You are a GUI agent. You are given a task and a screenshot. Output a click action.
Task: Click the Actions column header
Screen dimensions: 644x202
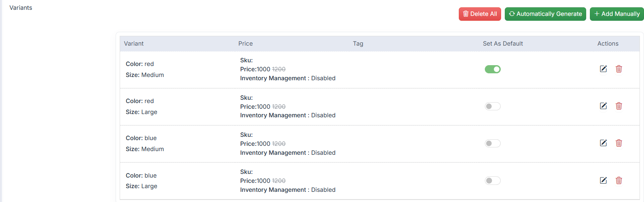608,44
